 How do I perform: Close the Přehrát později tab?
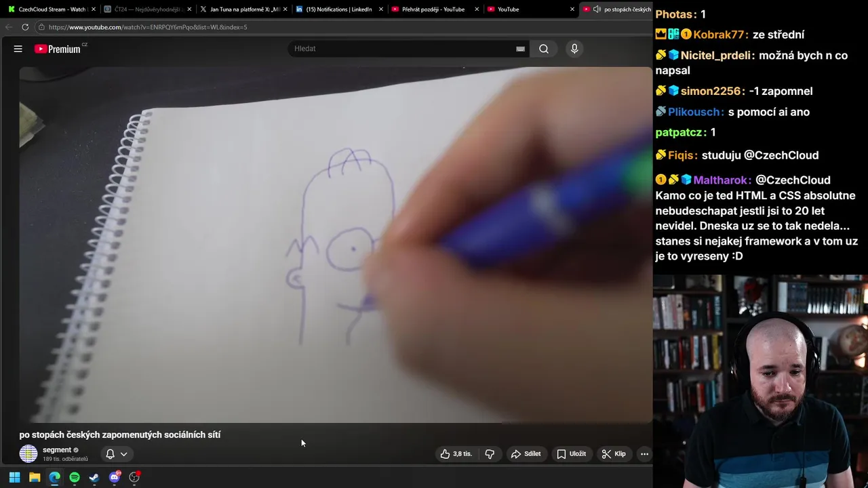(x=477, y=9)
